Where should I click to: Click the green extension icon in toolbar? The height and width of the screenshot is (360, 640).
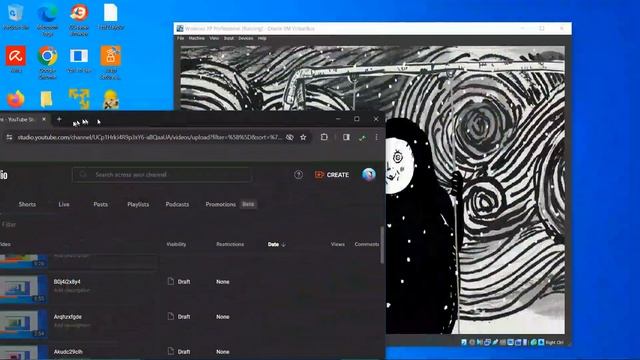point(362,138)
